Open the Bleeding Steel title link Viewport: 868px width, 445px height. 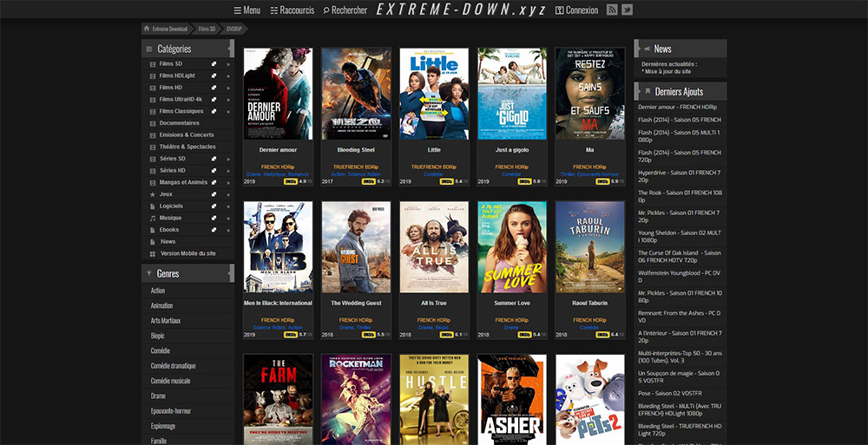point(356,150)
